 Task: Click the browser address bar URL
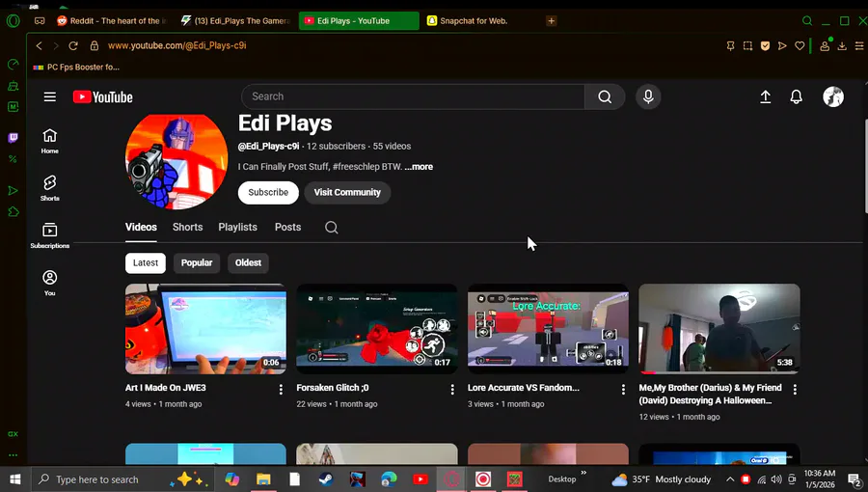pyautogui.click(x=177, y=46)
